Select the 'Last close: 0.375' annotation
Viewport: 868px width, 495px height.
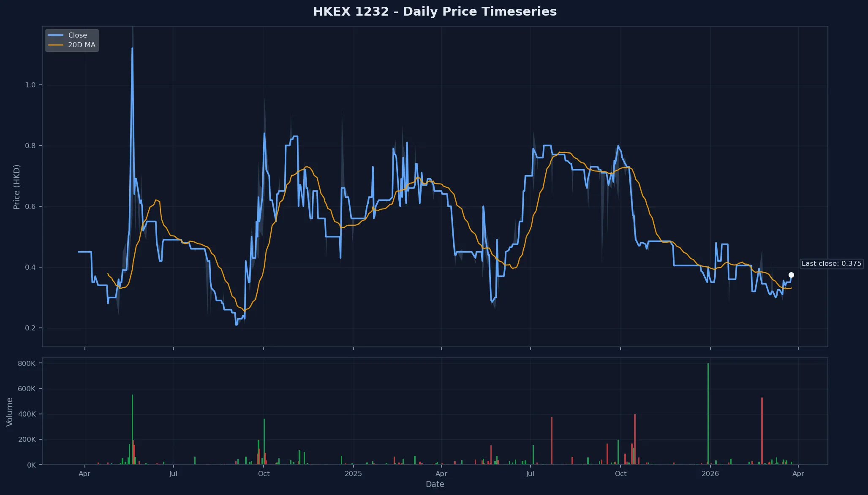[831, 263]
